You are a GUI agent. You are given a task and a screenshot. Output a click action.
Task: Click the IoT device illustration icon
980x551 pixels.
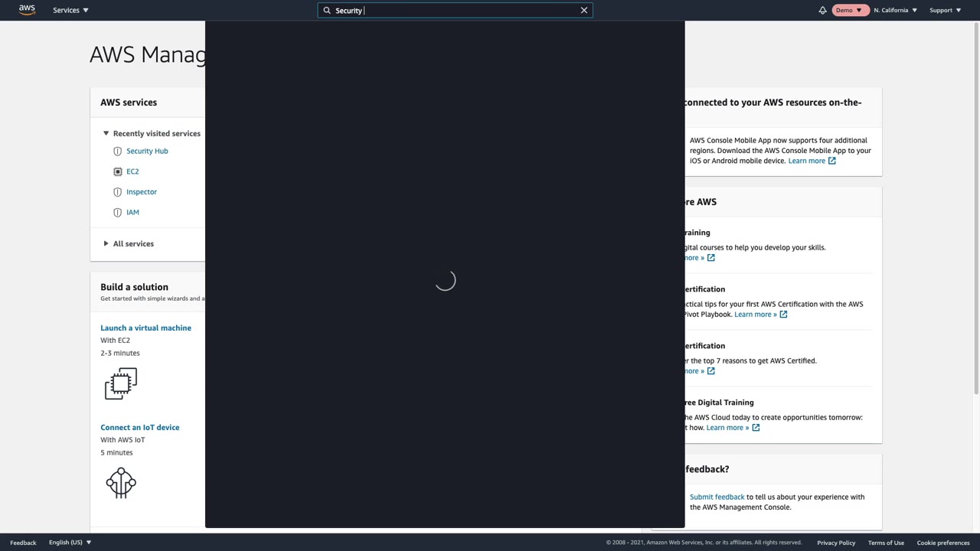[121, 483]
